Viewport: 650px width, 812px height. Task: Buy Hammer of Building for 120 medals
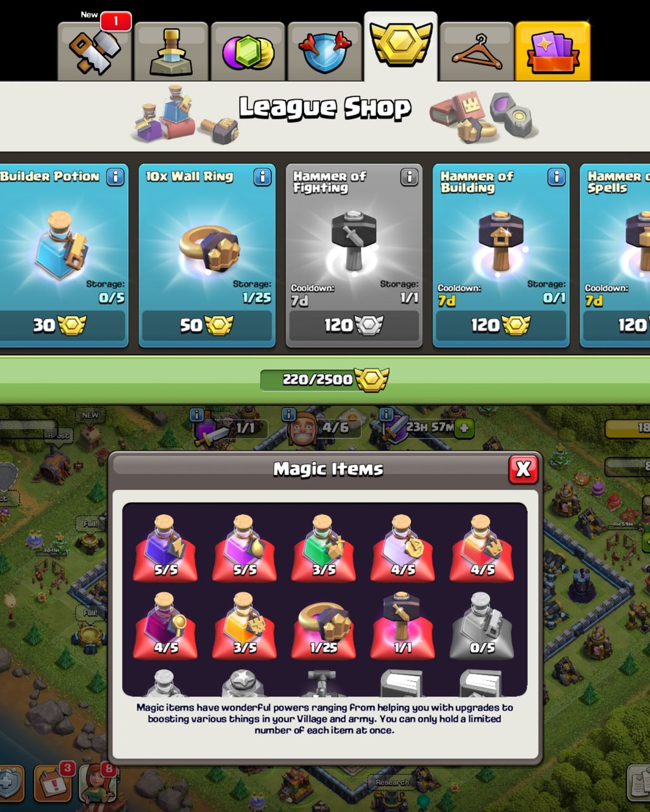click(501, 325)
